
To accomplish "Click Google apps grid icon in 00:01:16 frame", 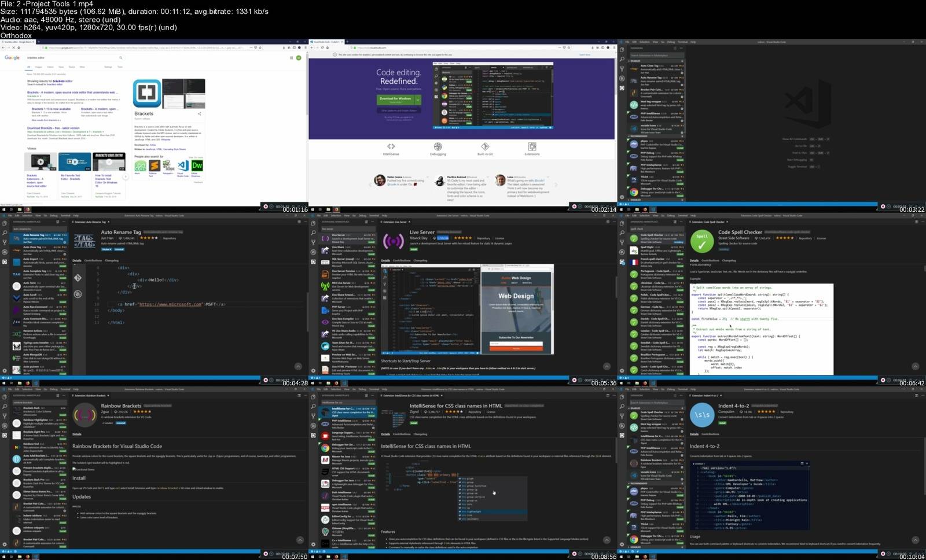I will [x=291, y=58].
